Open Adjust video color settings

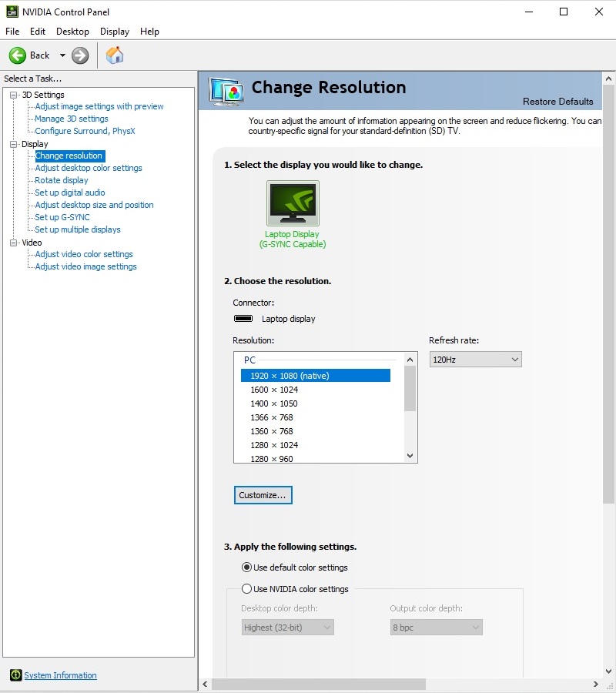(x=84, y=254)
